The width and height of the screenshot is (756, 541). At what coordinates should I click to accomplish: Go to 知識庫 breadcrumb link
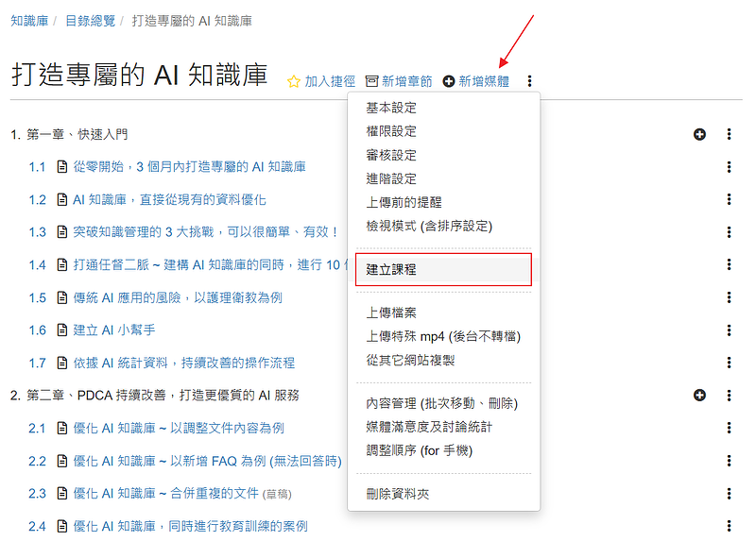click(x=30, y=20)
